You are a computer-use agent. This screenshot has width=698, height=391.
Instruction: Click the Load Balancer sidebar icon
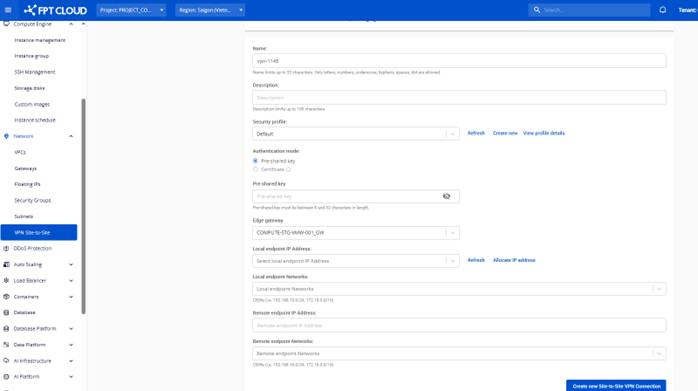(6, 281)
